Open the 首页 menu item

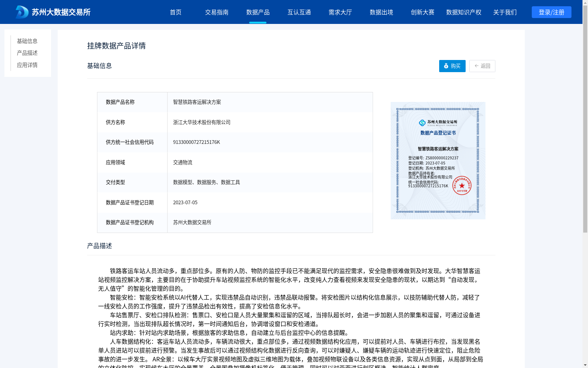click(x=176, y=12)
